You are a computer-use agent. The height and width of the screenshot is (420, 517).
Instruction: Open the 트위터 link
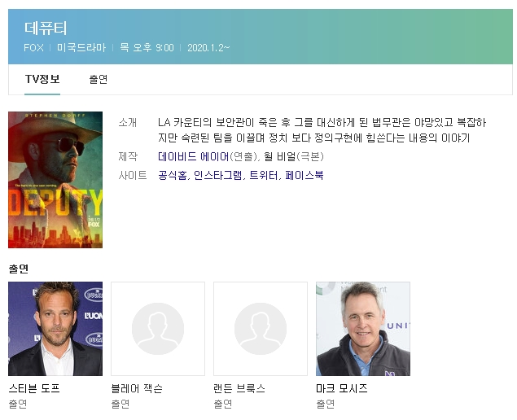pyautogui.click(x=263, y=175)
